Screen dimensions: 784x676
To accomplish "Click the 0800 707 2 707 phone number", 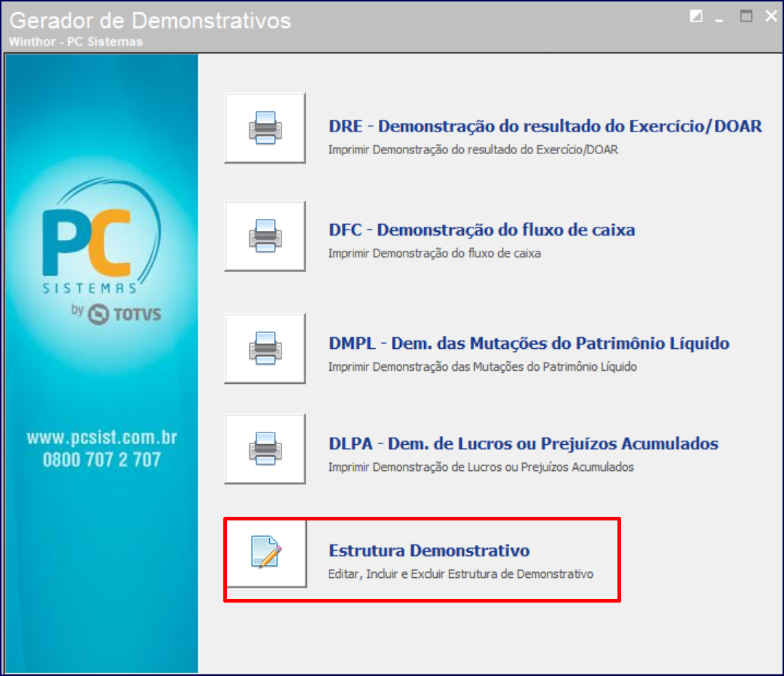I will click(102, 459).
